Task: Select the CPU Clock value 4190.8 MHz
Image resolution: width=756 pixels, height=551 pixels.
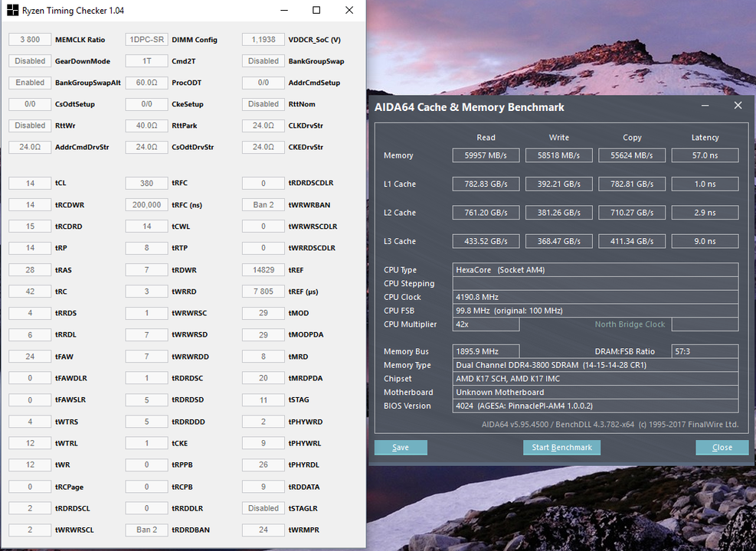Action: point(595,297)
